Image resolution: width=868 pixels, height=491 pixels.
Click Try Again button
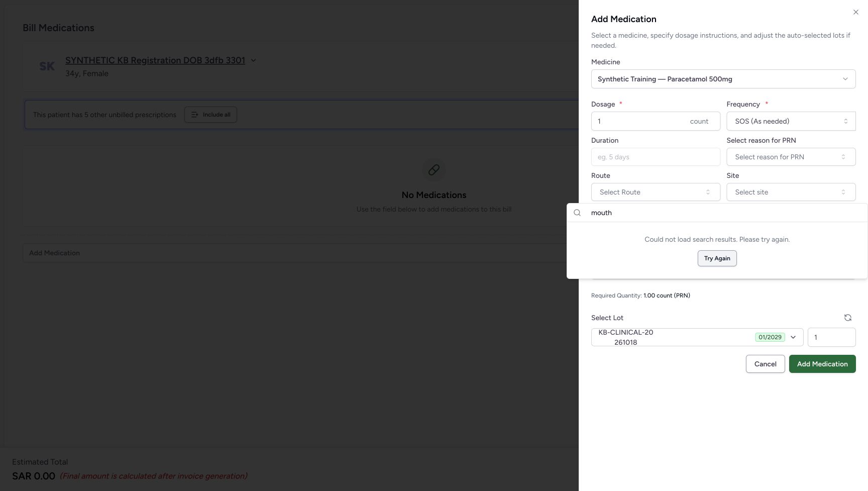(x=717, y=258)
